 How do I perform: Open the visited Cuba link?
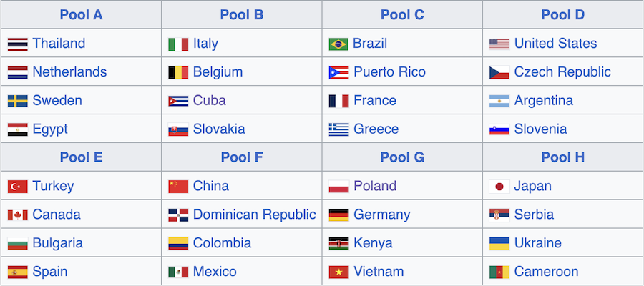[209, 101]
